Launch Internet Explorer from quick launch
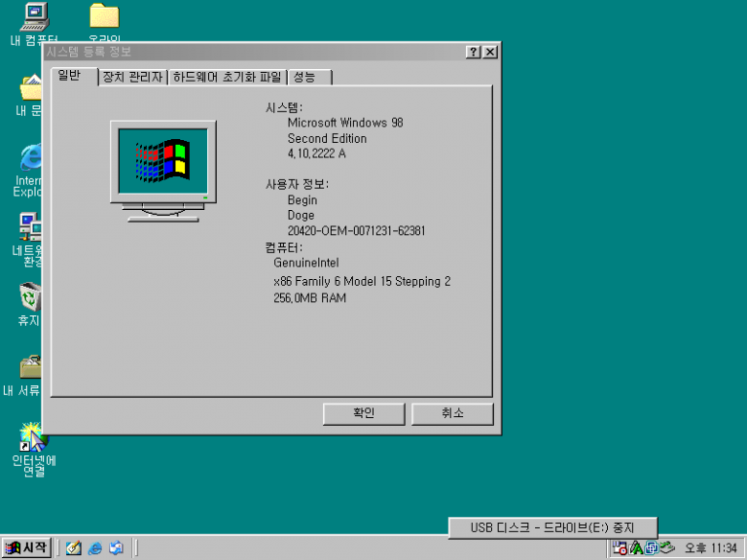Screen dimensions: 747x560 pos(94,548)
